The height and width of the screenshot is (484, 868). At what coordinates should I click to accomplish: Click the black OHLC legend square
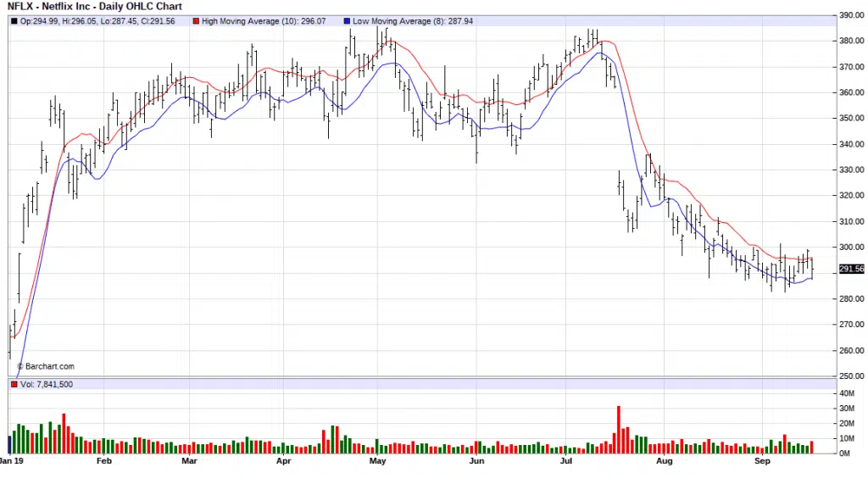(14, 20)
